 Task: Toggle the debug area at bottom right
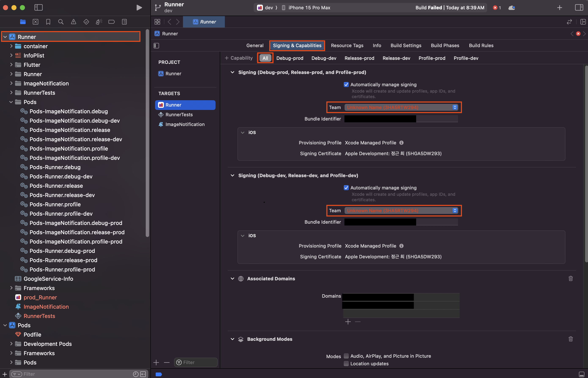(x=582, y=374)
